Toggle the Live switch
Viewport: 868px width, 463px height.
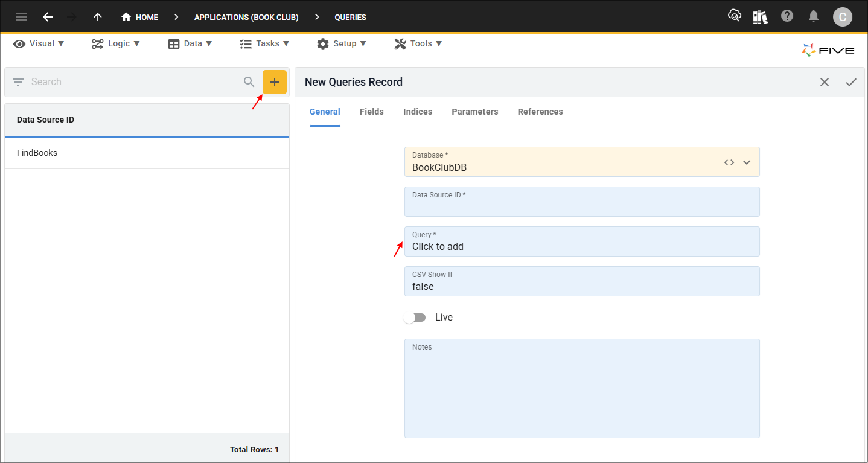[x=415, y=318]
